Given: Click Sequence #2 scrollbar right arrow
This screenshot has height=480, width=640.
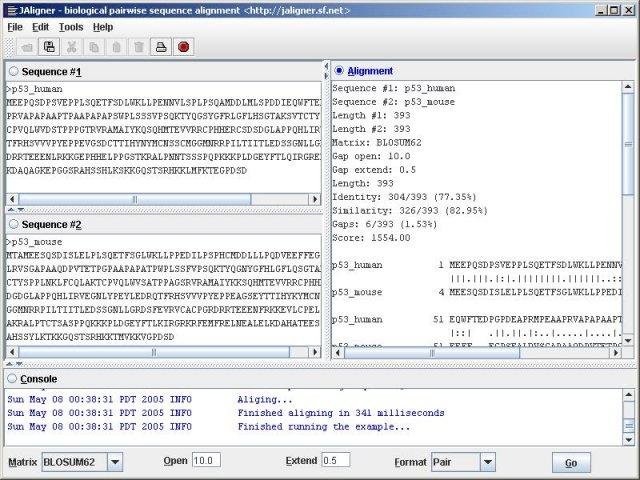Looking at the screenshot, I should tap(315, 352).
